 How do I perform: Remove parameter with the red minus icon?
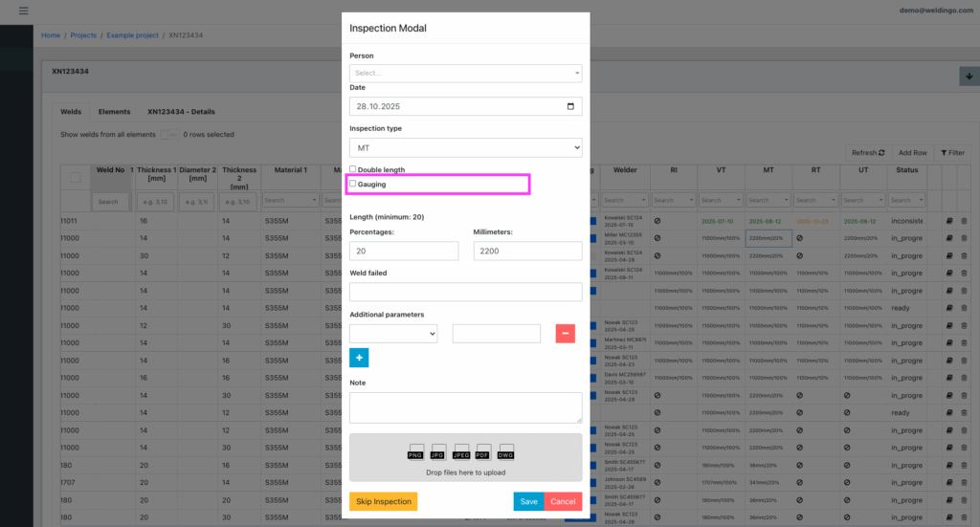[565, 334]
